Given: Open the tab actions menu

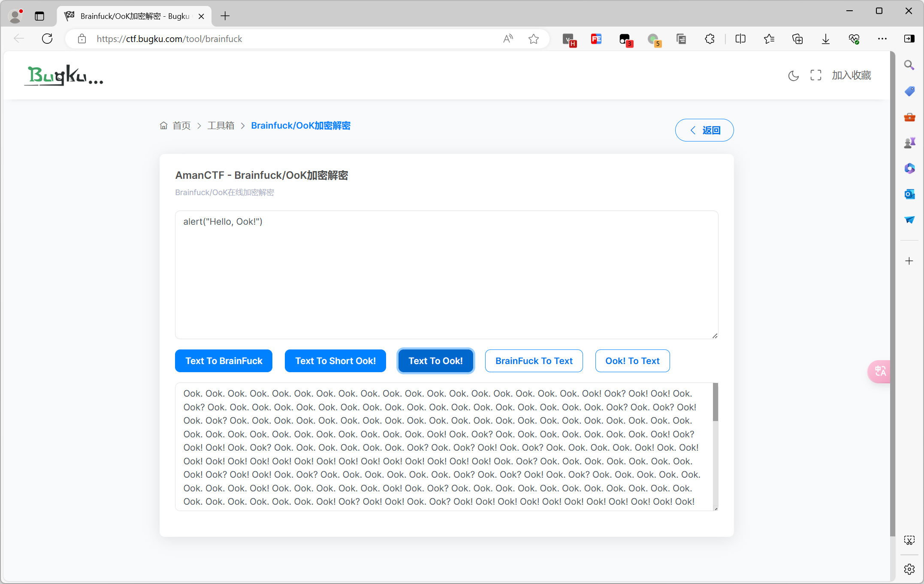Looking at the screenshot, I should tap(39, 16).
